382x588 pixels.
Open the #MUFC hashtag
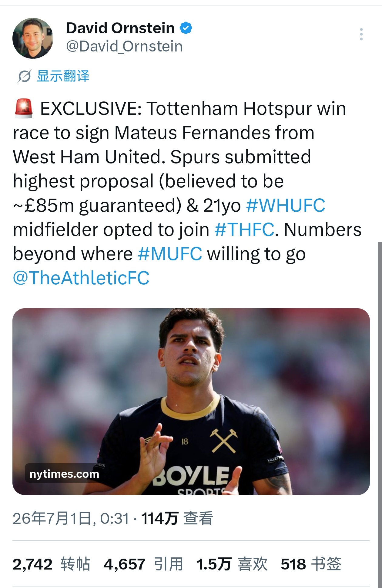click(170, 254)
